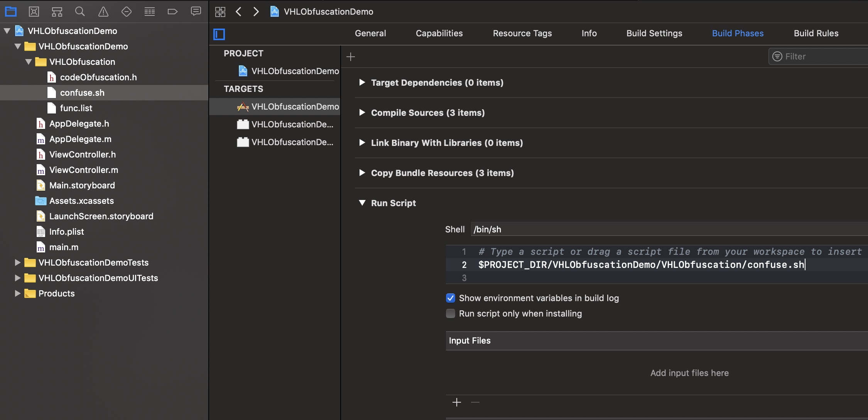Switch to the Build Settings tab
This screenshot has height=420, width=868.
click(x=654, y=33)
